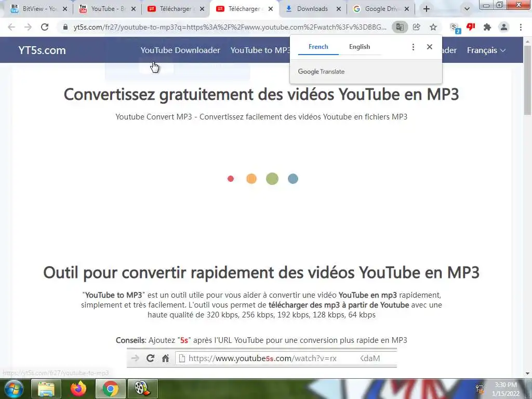Go back using browser back arrow

(11, 27)
